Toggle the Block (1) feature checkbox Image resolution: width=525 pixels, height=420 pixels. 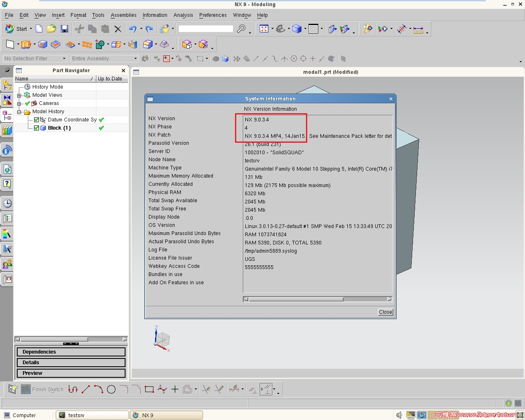click(x=37, y=128)
